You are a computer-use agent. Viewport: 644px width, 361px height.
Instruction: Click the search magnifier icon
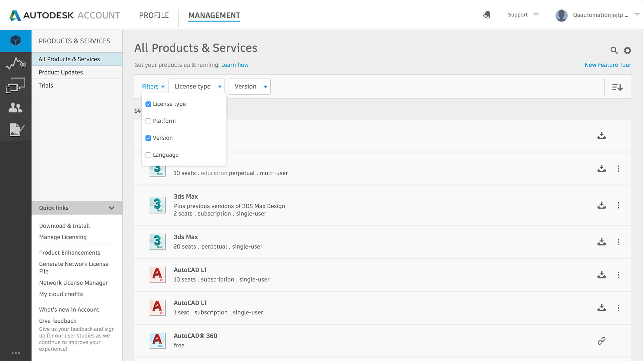pos(614,50)
